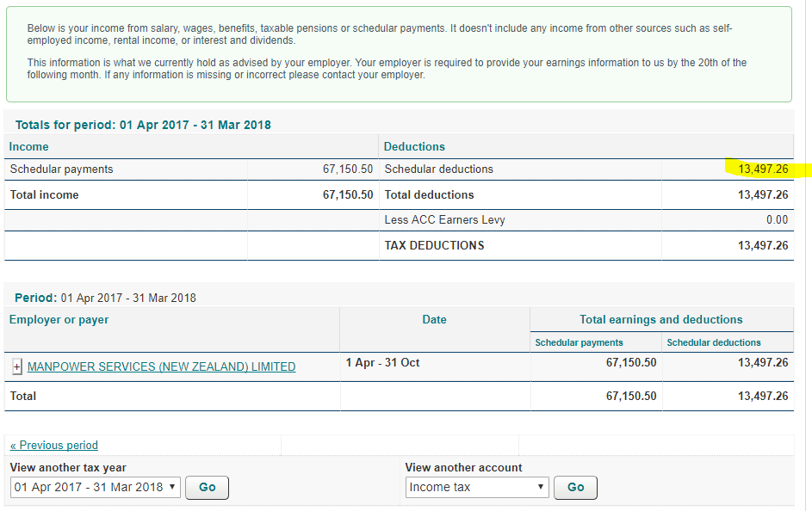
Task: Click Period: 01 Apr 2017 - 31 Mar 2018 heading
Action: (105, 298)
